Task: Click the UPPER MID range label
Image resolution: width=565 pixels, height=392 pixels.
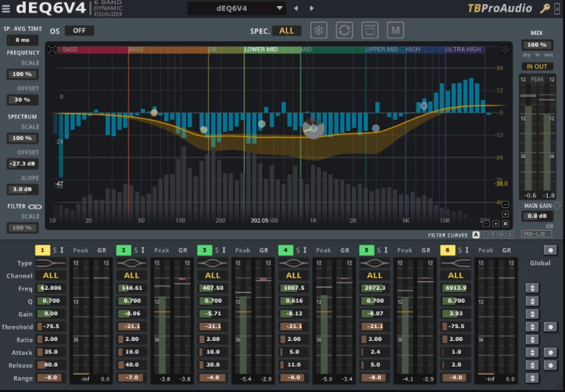Action: point(381,49)
